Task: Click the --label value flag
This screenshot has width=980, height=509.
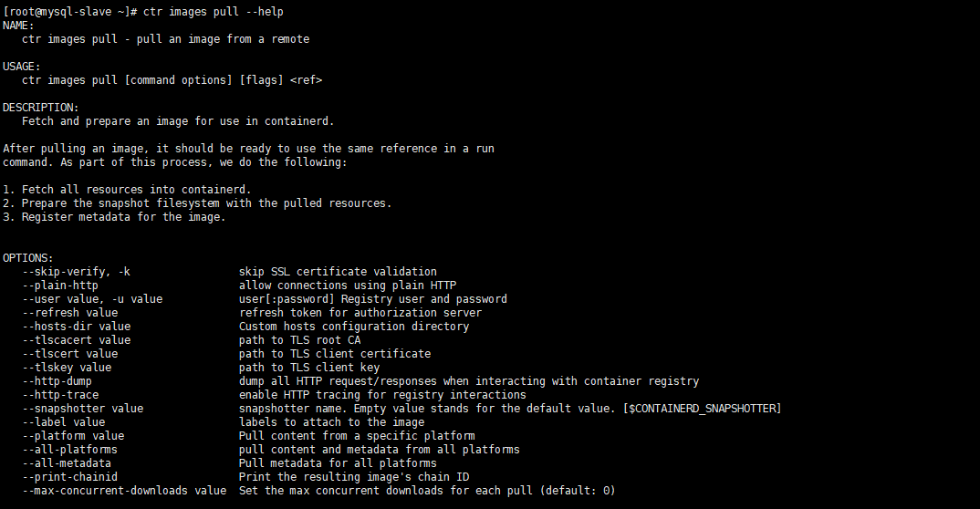Action: [x=63, y=423]
